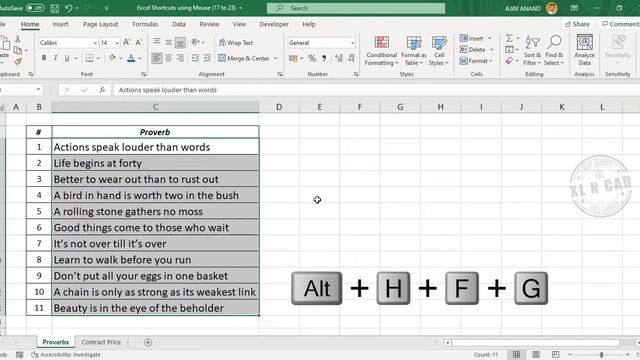Click the Orientation icon
Viewport: 640px width, 360px height.
tap(196, 42)
